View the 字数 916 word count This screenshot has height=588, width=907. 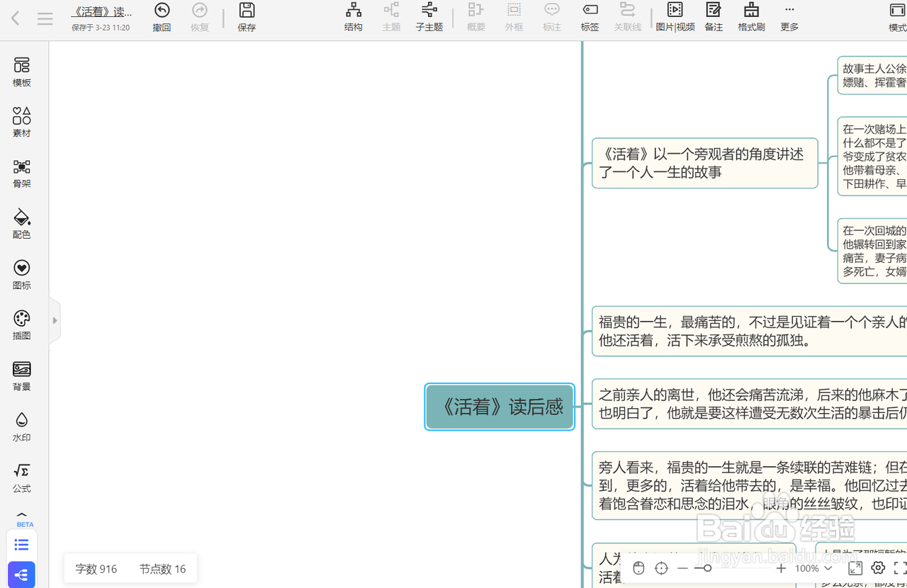coord(96,569)
